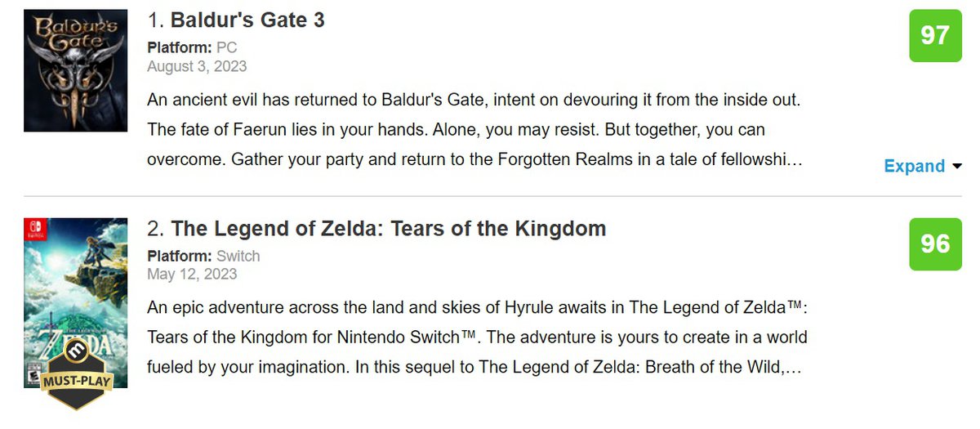Select the Switch platform label
Screen dimensions: 980x429
(238, 256)
